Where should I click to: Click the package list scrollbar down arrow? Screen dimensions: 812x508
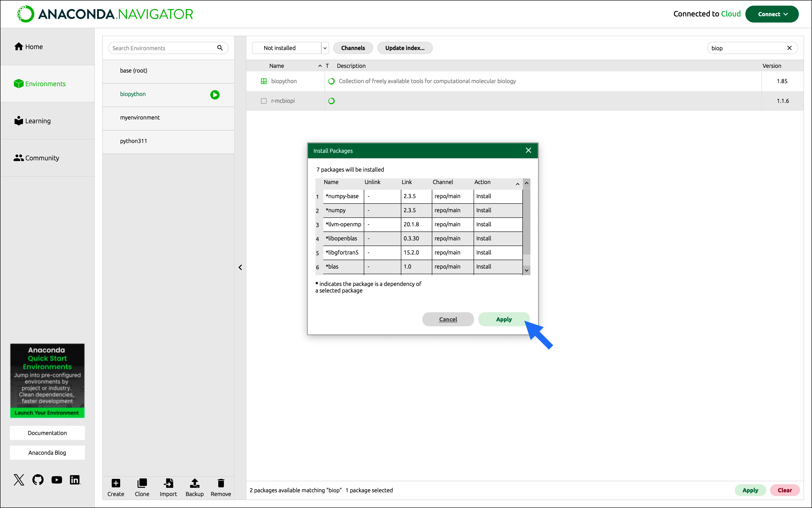click(526, 270)
